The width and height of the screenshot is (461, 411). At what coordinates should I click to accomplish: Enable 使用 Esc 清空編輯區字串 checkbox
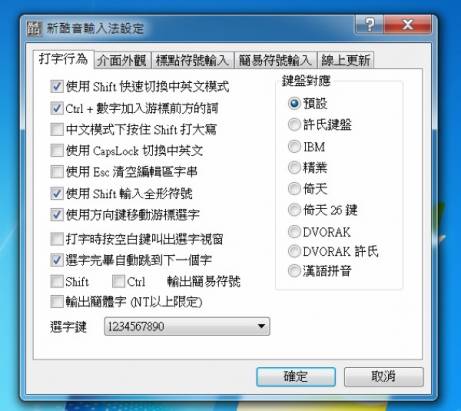57,172
